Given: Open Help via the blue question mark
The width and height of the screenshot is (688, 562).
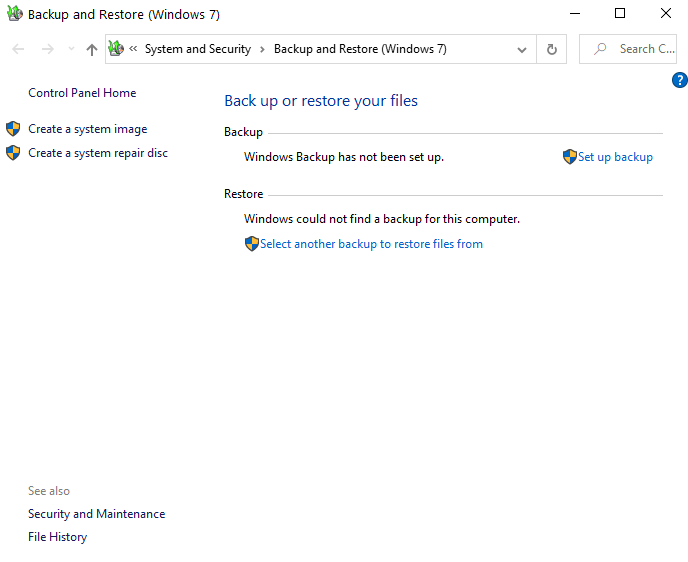Looking at the screenshot, I should [680, 80].
